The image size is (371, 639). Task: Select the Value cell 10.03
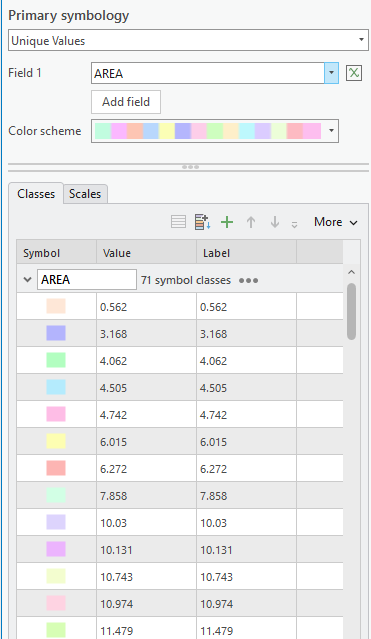146,522
